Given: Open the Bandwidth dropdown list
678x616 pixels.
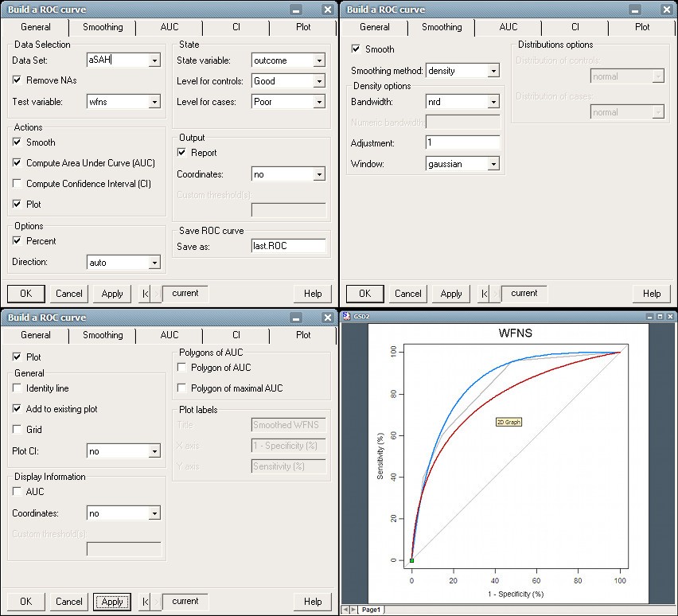Looking at the screenshot, I should point(493,102).
